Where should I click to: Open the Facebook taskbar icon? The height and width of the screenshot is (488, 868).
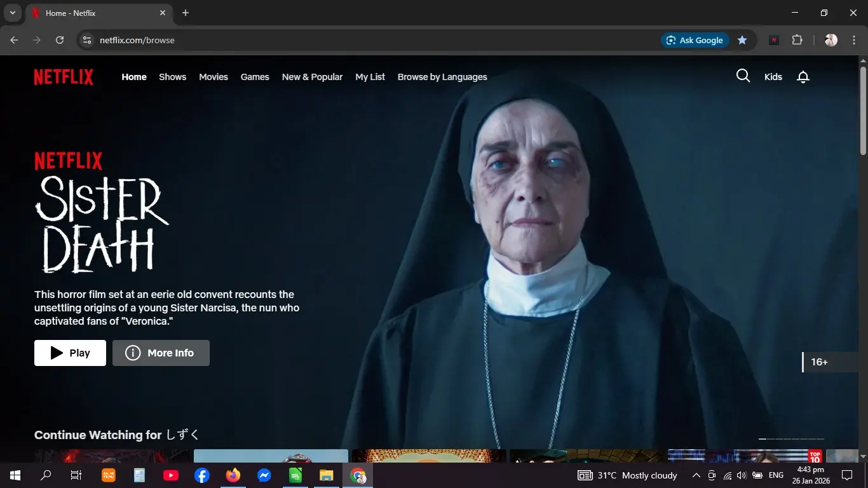[x=202, y=475]
